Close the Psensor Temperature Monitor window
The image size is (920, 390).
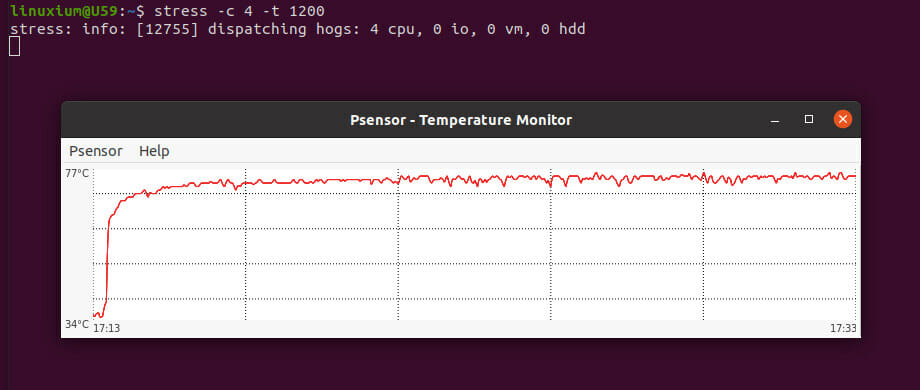[843, 119]
